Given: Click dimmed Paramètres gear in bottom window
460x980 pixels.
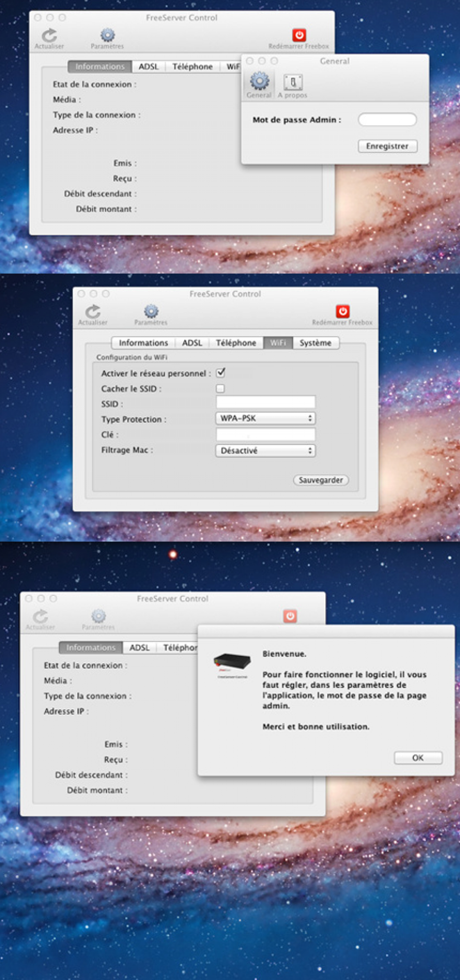Looking at the screenshot, I should click(99, 616).
